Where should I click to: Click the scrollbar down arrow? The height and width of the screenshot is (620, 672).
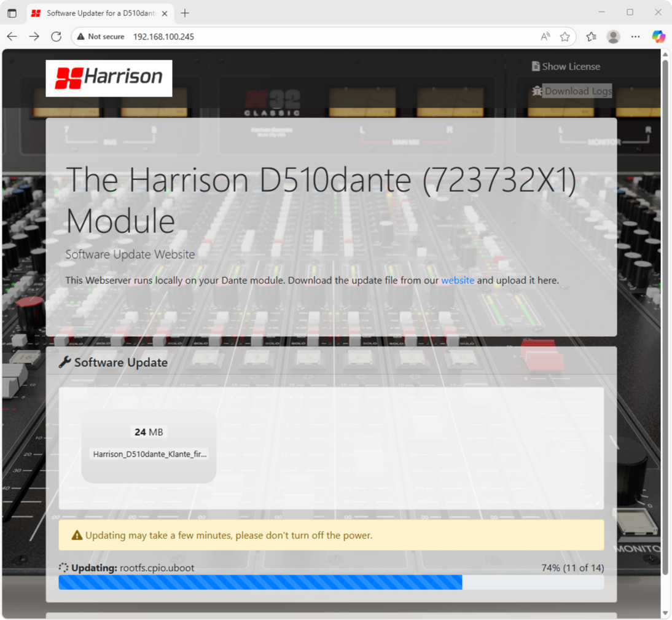665,613
